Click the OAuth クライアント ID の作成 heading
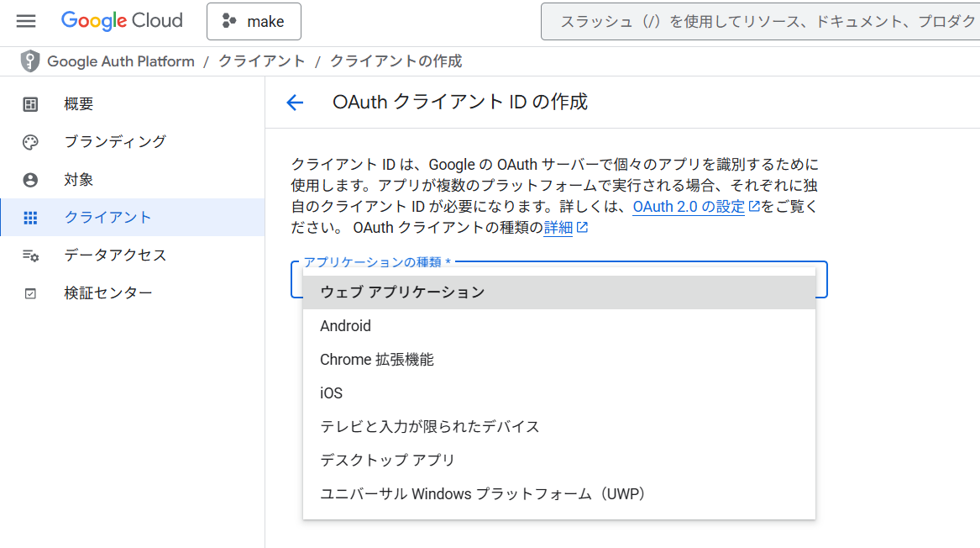Screen dimensions: 980x548 tap(460, 102)
